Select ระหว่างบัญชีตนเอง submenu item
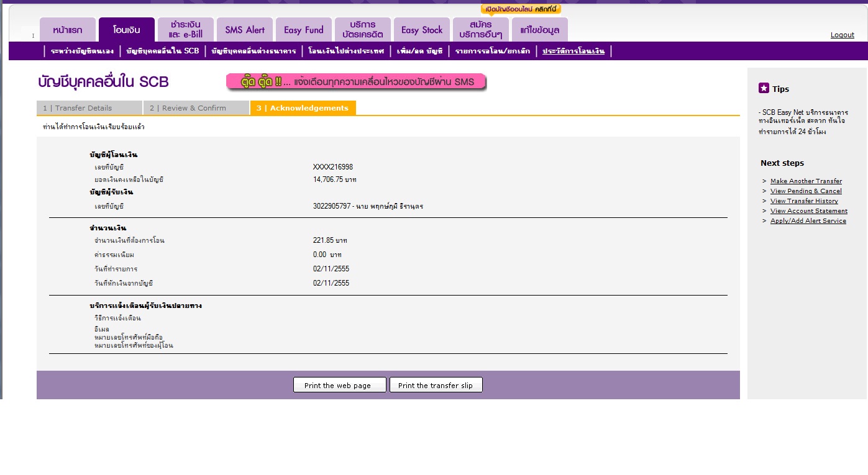Image resolution: width=868 pixels, height=475 pixels. click(82, 51)
